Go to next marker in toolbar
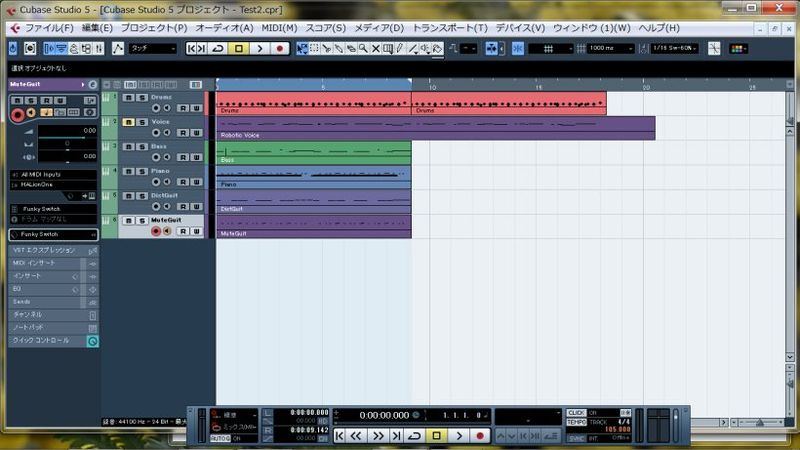Image resolution: width=800 pixels, height=450 pixels. (202, 48)
